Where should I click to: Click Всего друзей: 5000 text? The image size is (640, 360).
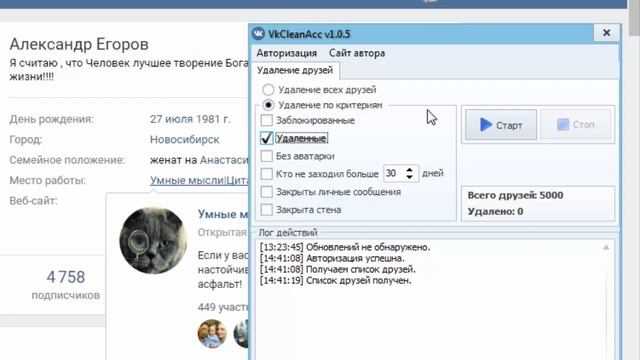click(515, 195)
